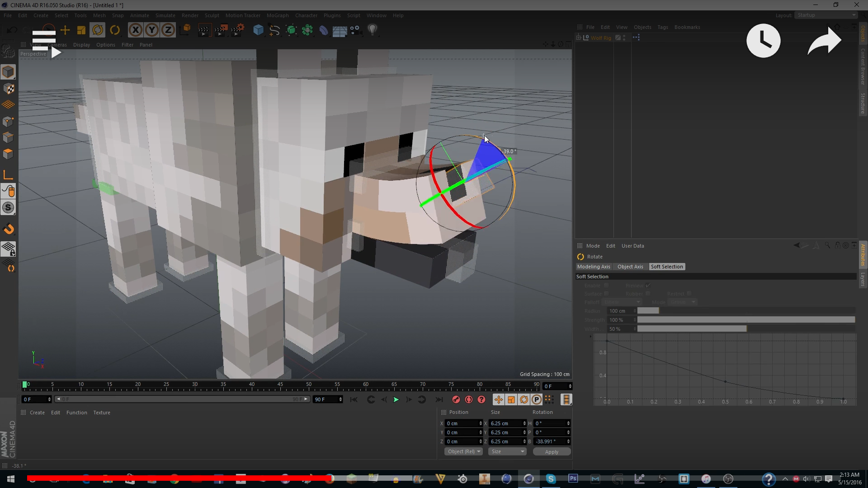
Task: Click Enable Axis tool in left palette
Action: 8,175
